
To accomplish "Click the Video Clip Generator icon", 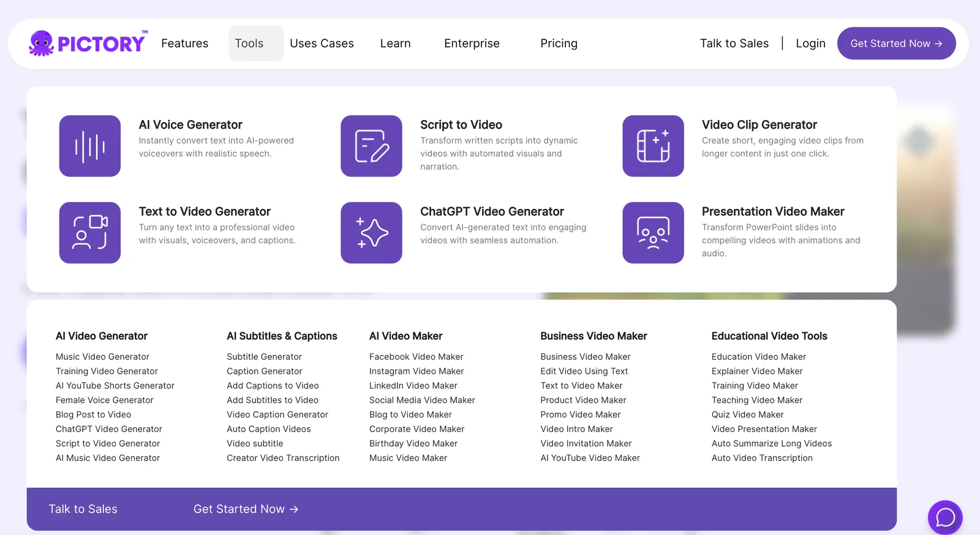I will pos(653,146).
